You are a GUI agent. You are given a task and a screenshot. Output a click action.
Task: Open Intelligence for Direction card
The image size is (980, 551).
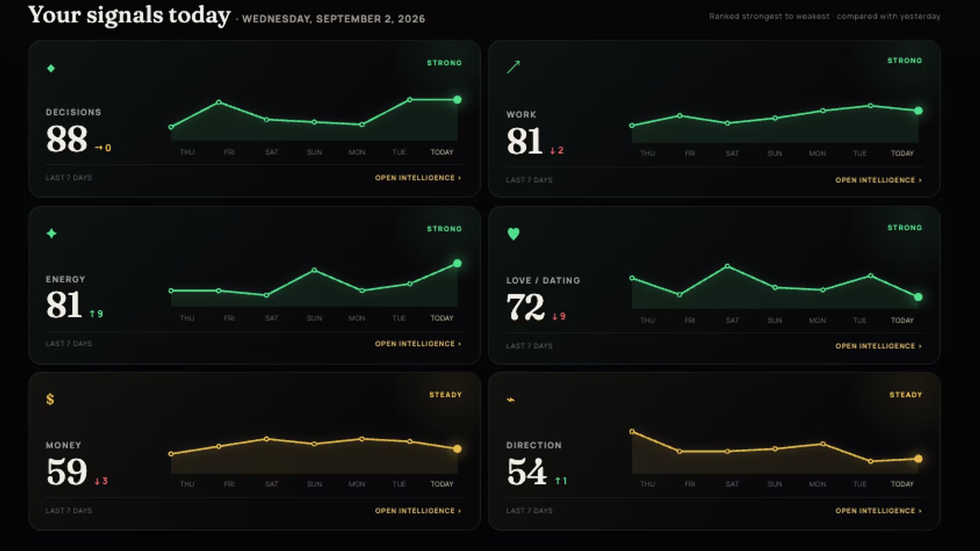click(879, 510)
